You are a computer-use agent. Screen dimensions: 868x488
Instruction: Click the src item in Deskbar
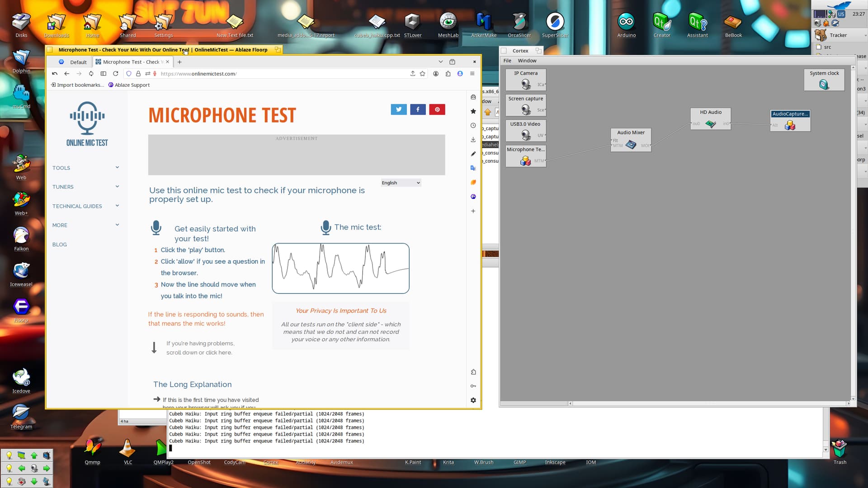[827, 47]
